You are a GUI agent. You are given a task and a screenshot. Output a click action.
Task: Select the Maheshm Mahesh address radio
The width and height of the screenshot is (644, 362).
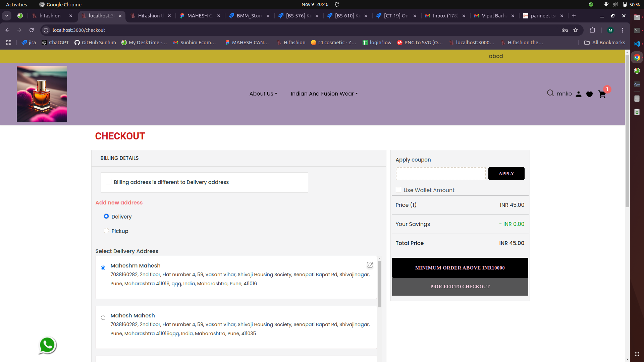click(x=103, y=268)
